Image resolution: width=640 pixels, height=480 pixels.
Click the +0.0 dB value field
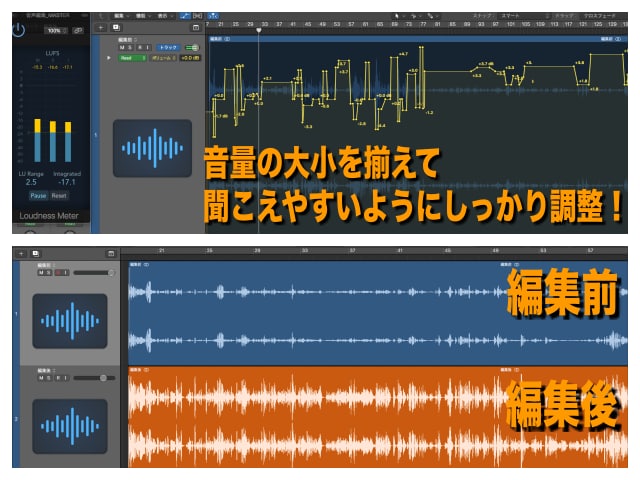(190, 58)
